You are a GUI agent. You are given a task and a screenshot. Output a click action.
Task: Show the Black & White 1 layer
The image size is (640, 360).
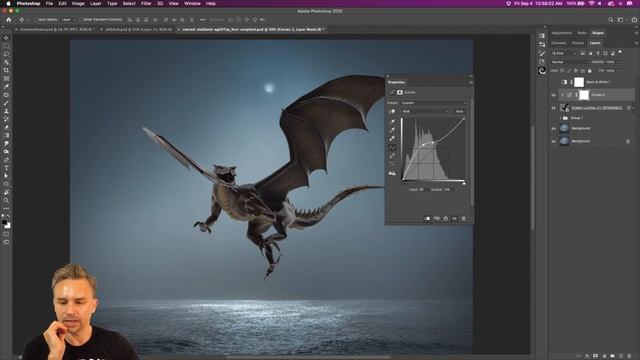click(x=553, y=82)
